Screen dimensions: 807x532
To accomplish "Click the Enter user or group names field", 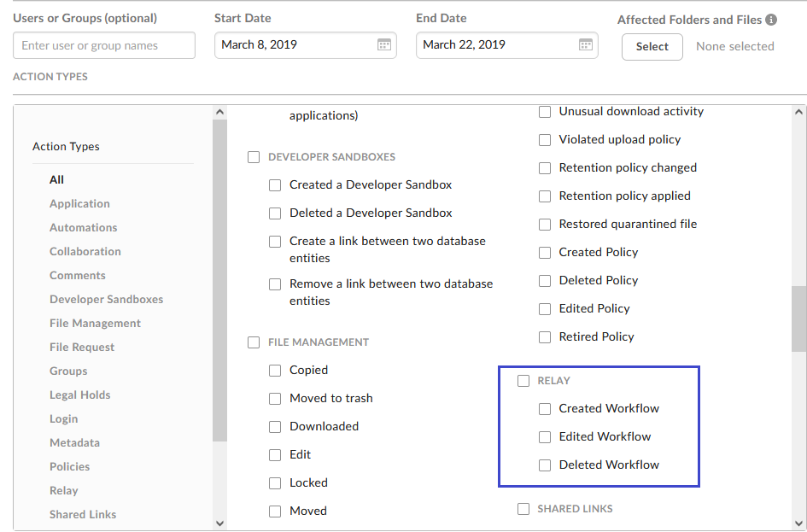I will pos(103,45).
